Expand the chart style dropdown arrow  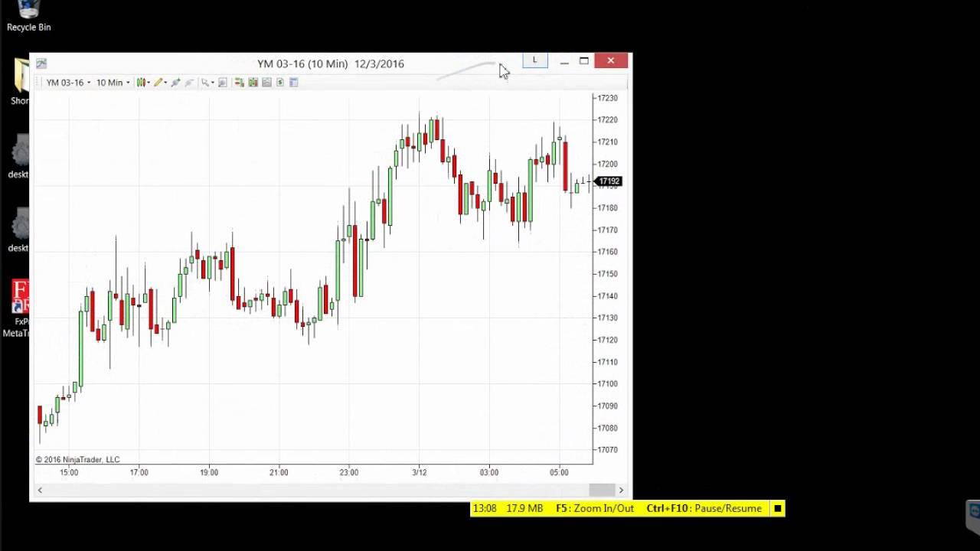[149, 83]
